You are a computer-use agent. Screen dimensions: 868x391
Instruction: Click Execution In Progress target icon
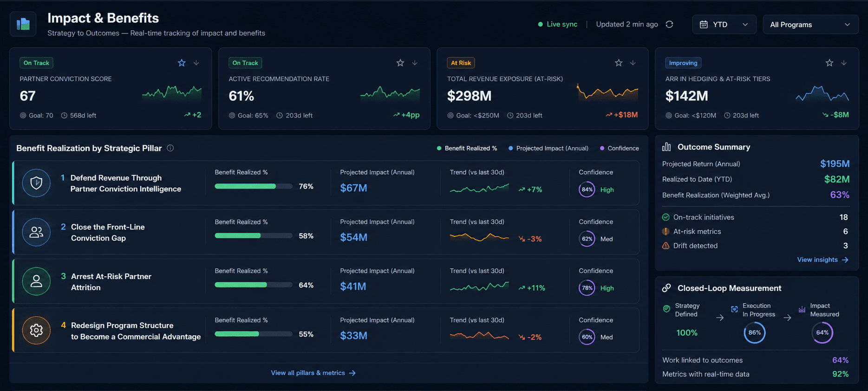point(734,309)
